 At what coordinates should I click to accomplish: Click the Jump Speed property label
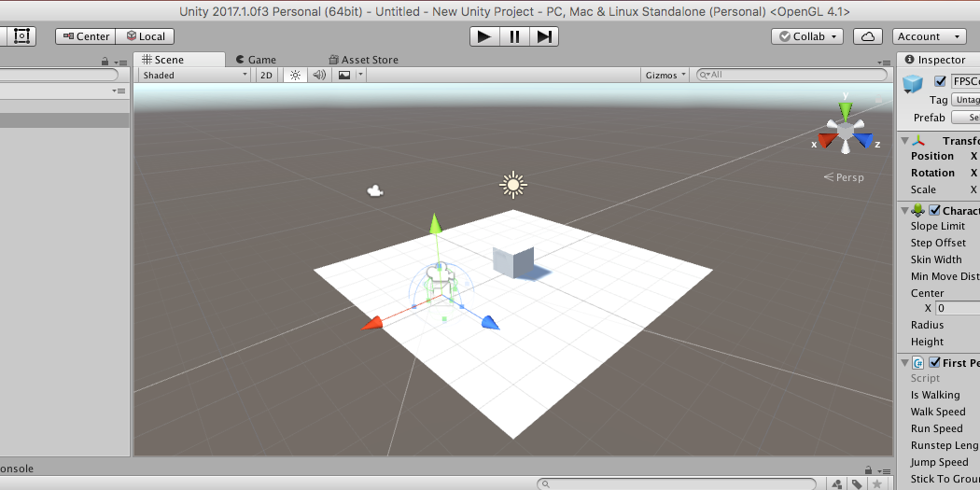(x=939, y=463)
